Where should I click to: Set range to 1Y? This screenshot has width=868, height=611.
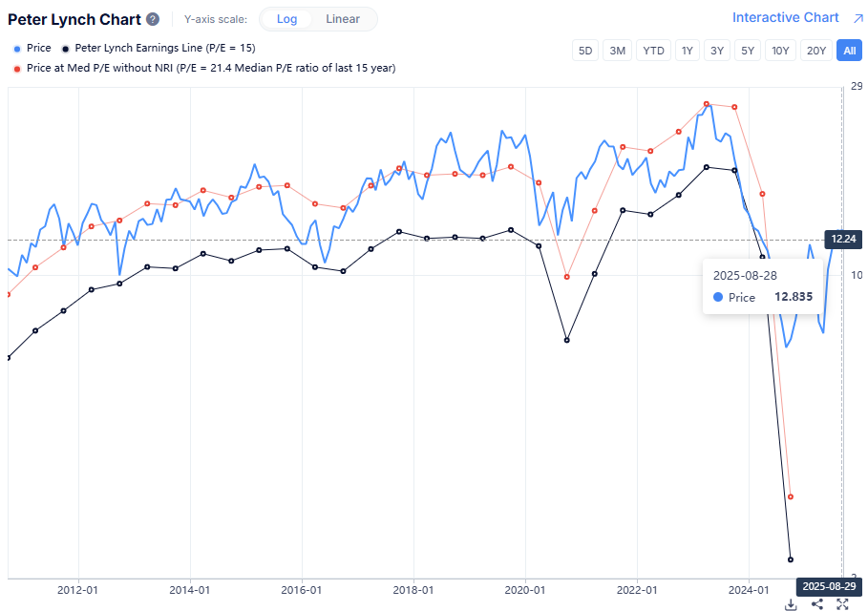pos(687,51)
